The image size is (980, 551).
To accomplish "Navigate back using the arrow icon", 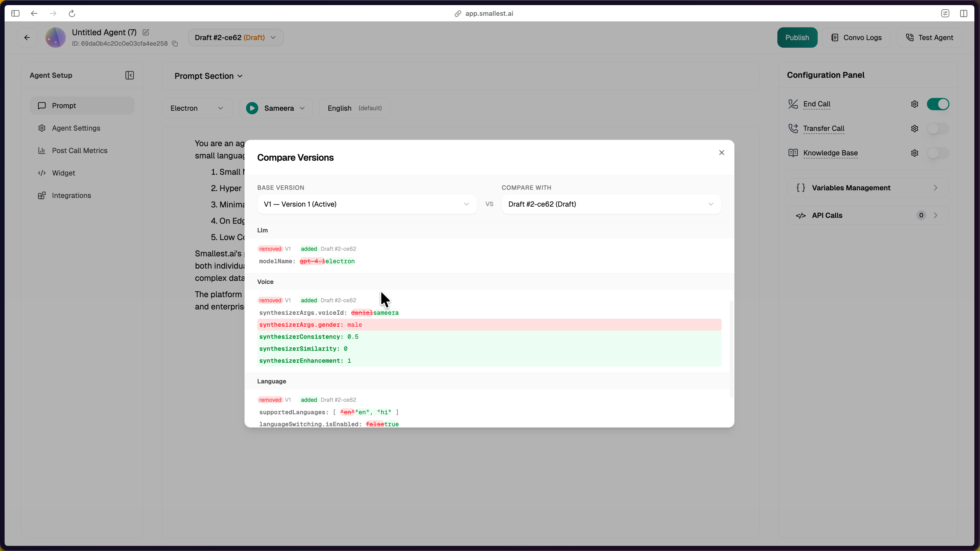I will pyautogui.click(x=27, y=37).
